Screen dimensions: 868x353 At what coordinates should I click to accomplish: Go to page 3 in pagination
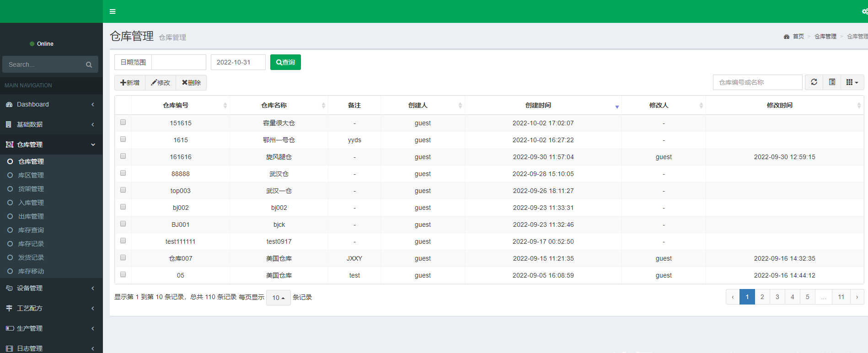777,297
